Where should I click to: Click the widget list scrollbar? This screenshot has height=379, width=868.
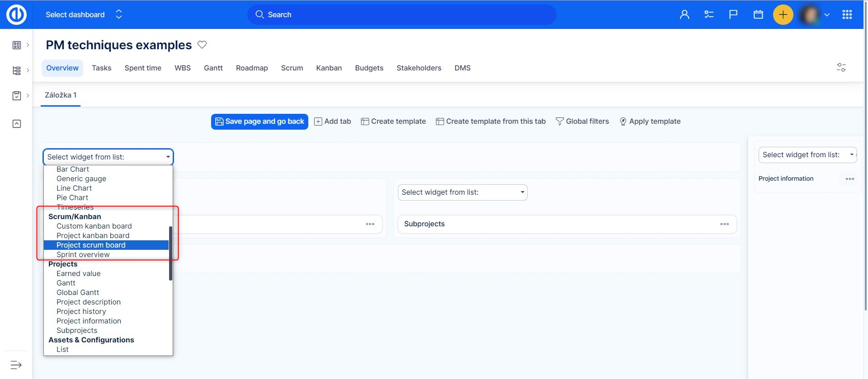pyautogui.click(x=170, y=253)
